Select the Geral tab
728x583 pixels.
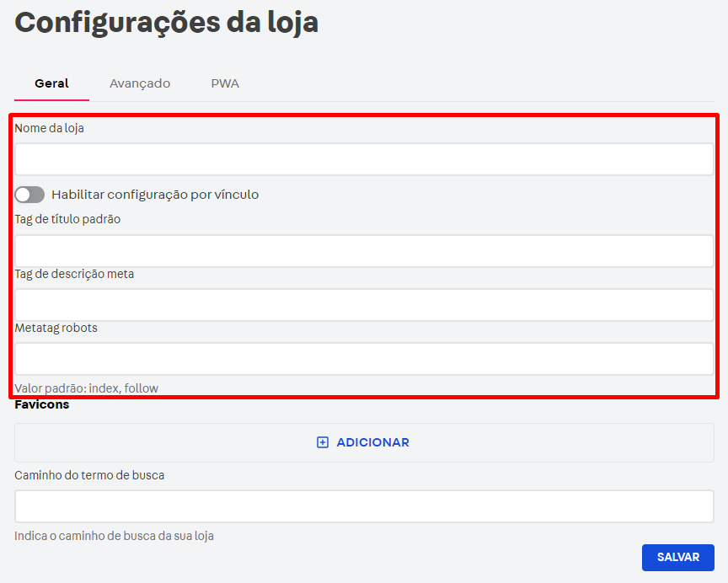51,83
